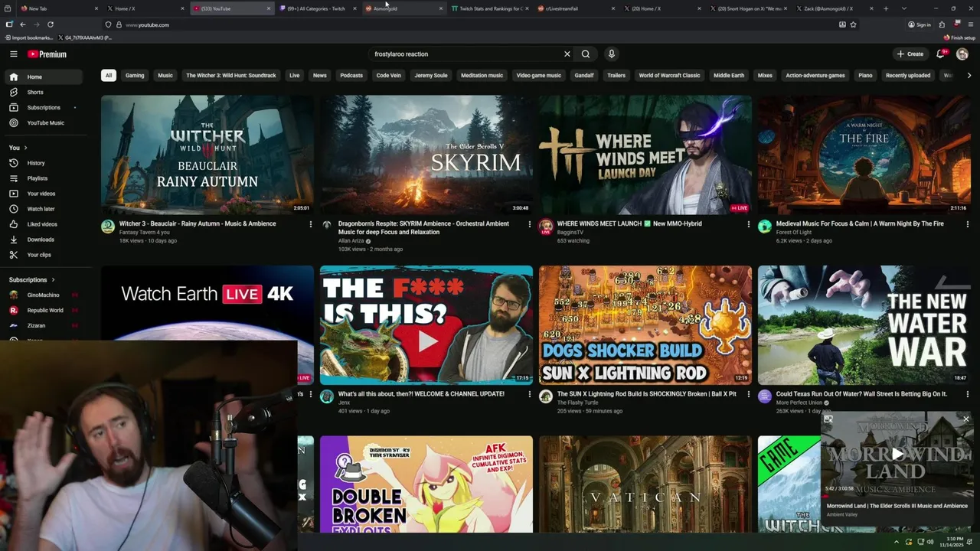The width and height of the screenshot is (980, 551).
Task: Select the Meditation music filter chip
Action: pyautogui.click(x=482, y=76)
